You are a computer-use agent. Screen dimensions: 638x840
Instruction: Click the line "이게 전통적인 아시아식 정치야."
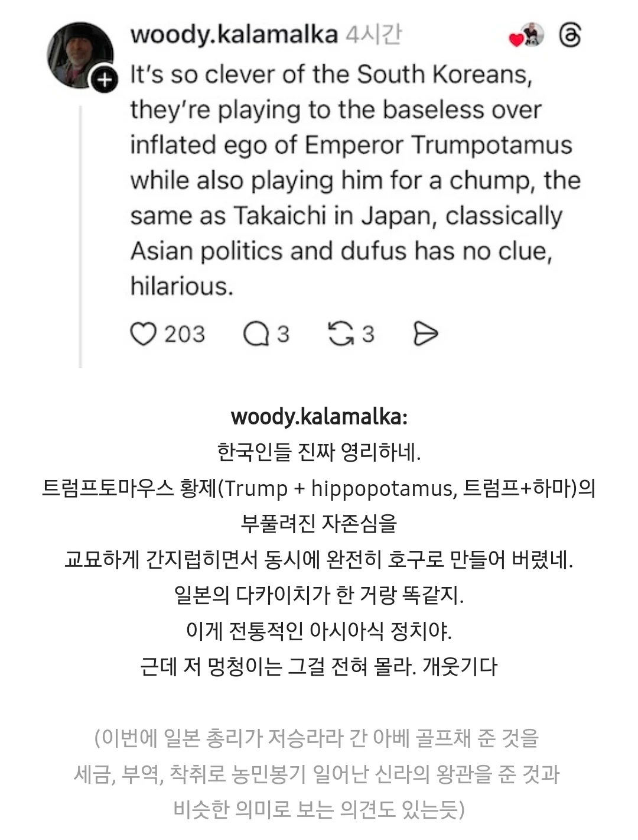[319, 631]
